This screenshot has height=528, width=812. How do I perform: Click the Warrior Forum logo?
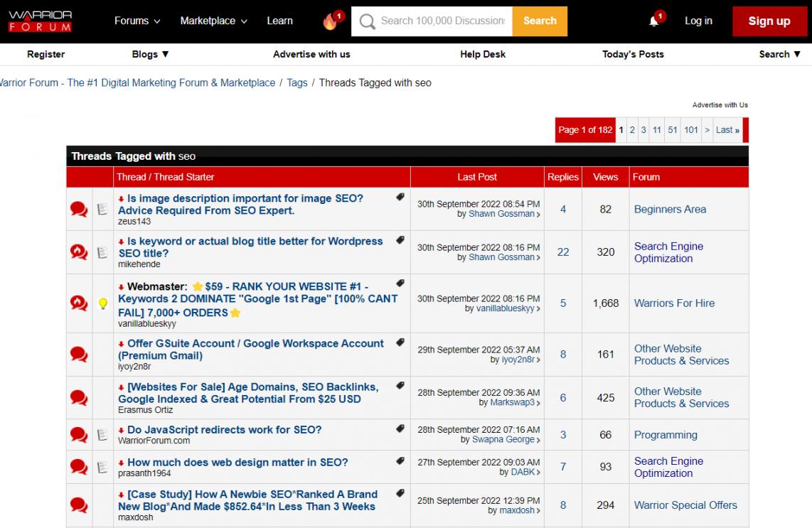(41, 21)
